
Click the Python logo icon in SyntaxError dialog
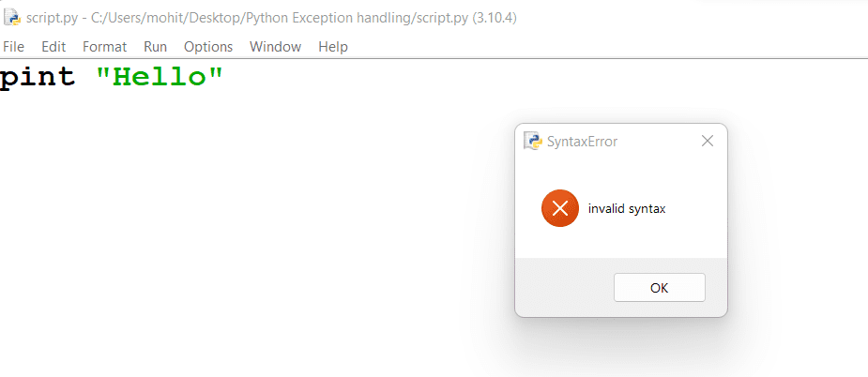533,142
